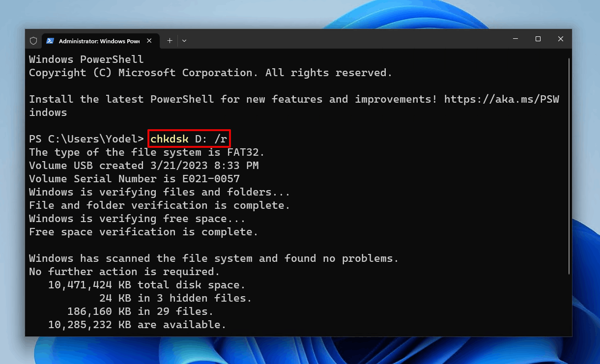Expand the new tab profile dropdown
The width and height of the screenshot is (600, 364).
[x=184, y=41]
